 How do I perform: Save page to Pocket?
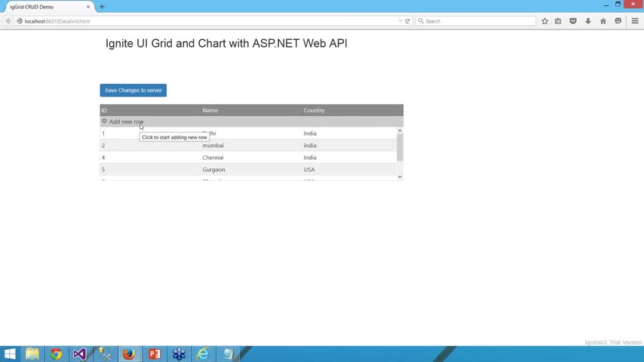point(573,21)
